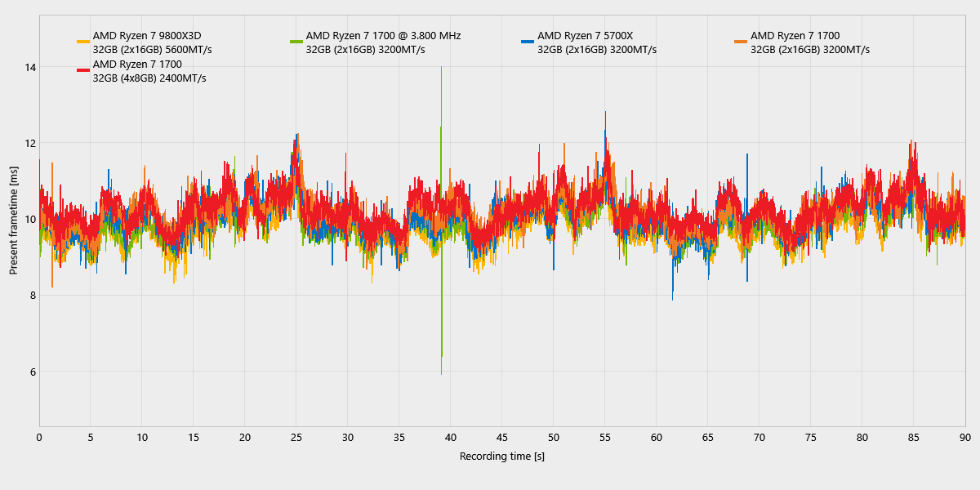
Task: Click the red swatch for Ryzen 7 1700 2400MT/s
Action: point(83,70)
